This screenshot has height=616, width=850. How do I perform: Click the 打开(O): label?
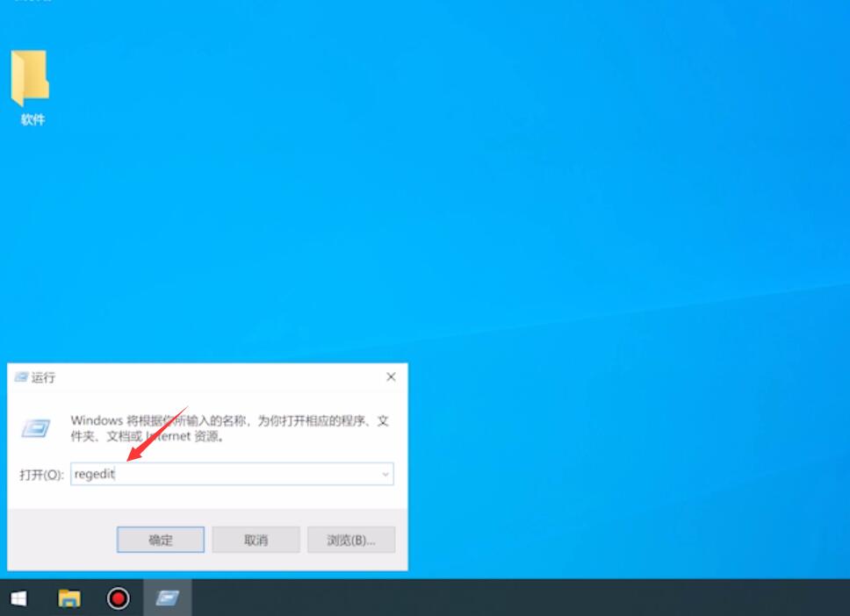click(x=41, y=475)
